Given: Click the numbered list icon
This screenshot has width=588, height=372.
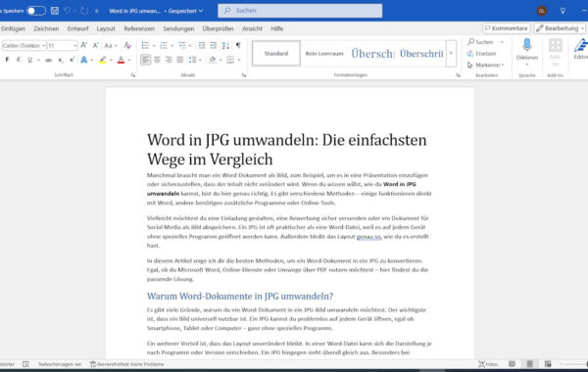Looking at the screenshot, I should point(164,45).
